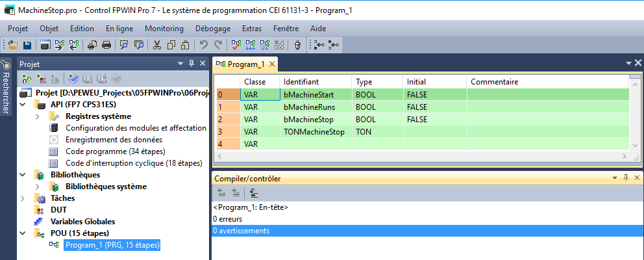Click the Save project toolbar icon
The image size is (644, 260).
pos(27,45)
